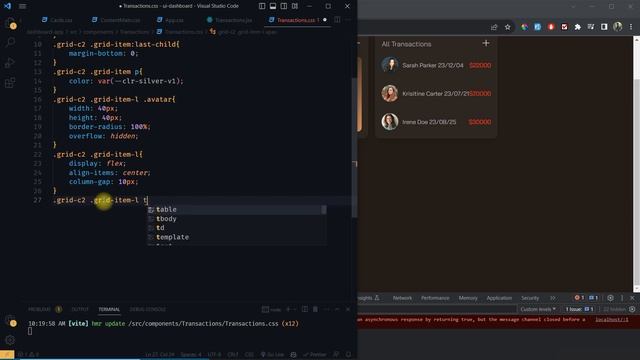Switch to App.css editor tab
The height and width of the screenshot is (360, 640).
(171, 20)
